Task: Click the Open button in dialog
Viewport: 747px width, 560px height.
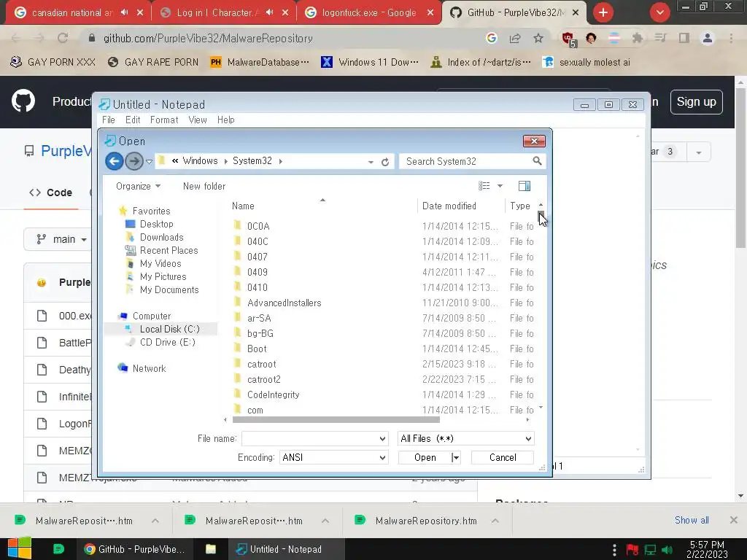Action: coord(425,458)
